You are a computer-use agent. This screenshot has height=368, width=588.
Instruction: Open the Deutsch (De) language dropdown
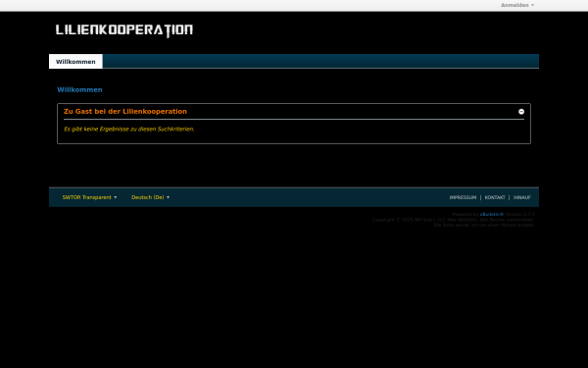coord(150,197)
